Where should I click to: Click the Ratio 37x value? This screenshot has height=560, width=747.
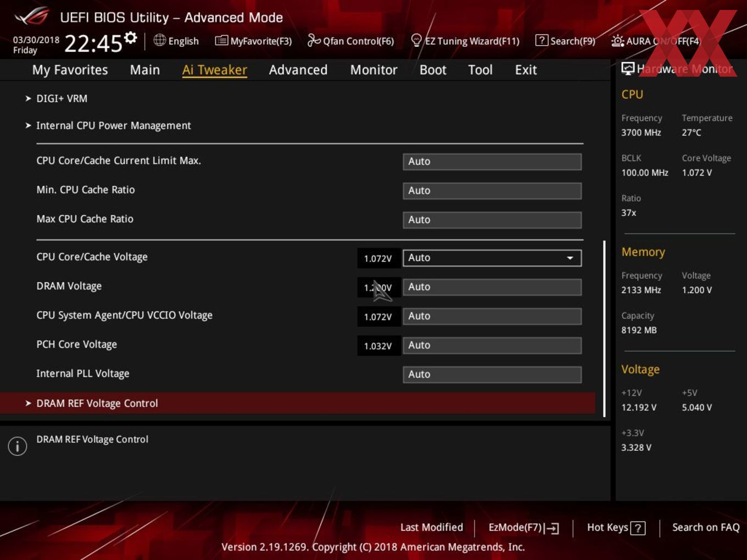point(629,212)
